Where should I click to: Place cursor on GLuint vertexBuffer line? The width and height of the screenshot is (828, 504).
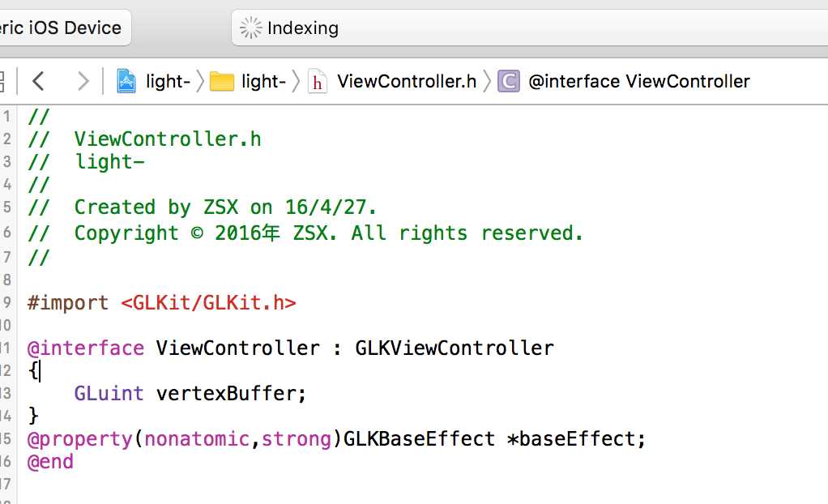coord(190,394)
